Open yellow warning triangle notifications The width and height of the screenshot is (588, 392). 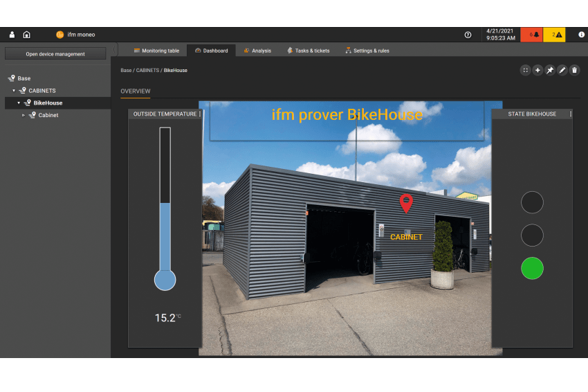coord(554,35)
